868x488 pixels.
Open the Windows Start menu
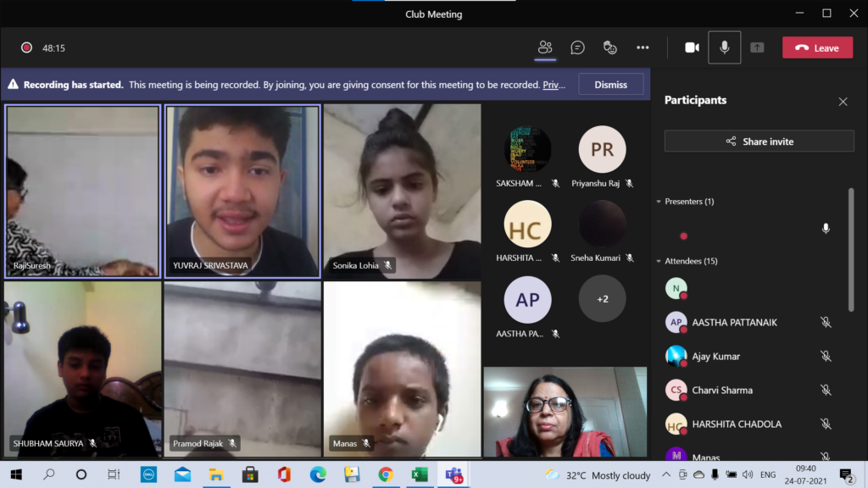pyautogui.click(x=15, y=474)
